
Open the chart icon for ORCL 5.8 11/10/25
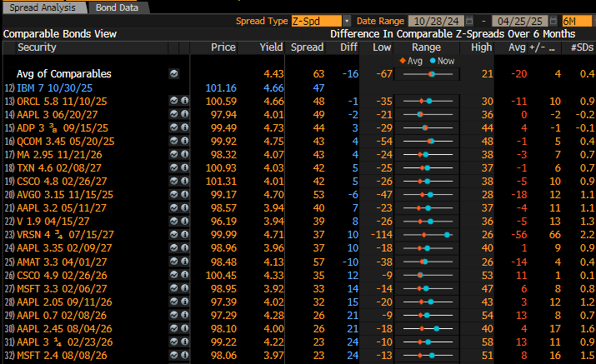(173, 101)
